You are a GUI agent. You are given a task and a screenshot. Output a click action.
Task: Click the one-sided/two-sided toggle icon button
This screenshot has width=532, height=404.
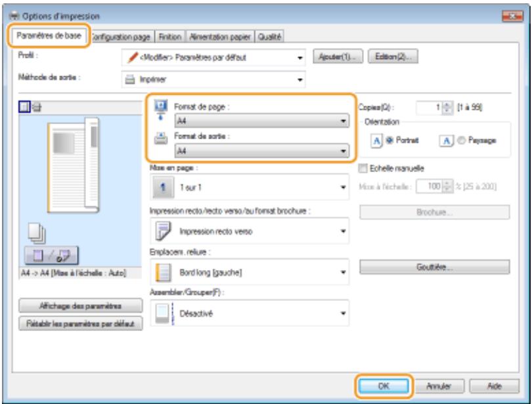pyautogui.click(x=52, y=256)
